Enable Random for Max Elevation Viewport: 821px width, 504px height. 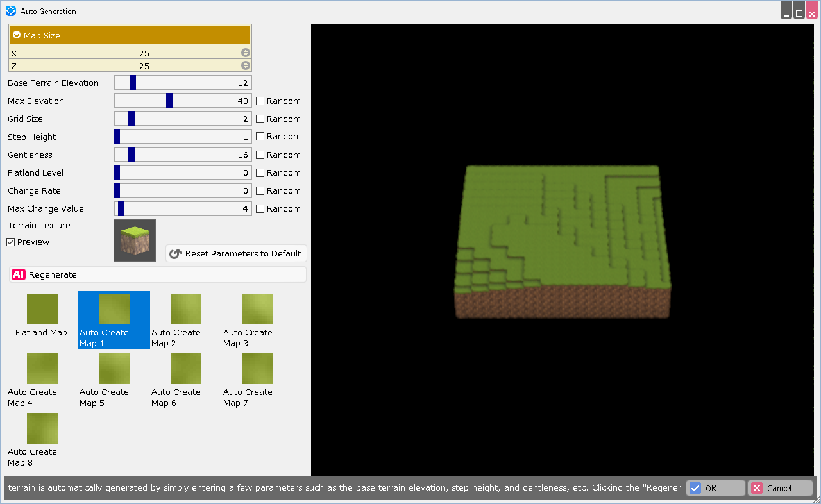coord(260,101)
